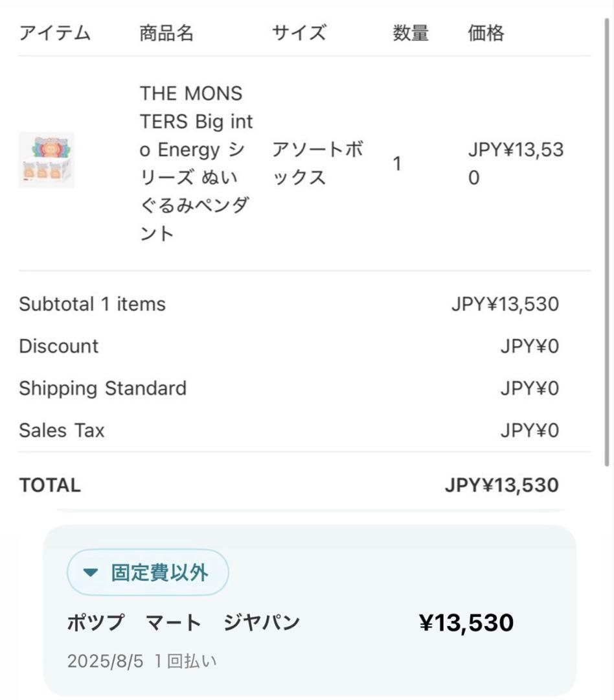Viewport: 614px width, 700px height.
Task: Select the アソートボックス size text
Action: tap(317, 163)
